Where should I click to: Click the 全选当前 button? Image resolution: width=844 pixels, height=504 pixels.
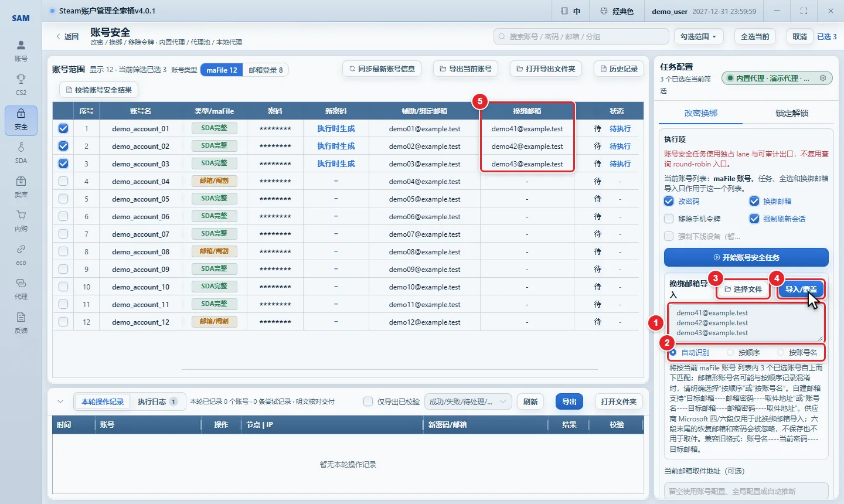coord(755,36)
